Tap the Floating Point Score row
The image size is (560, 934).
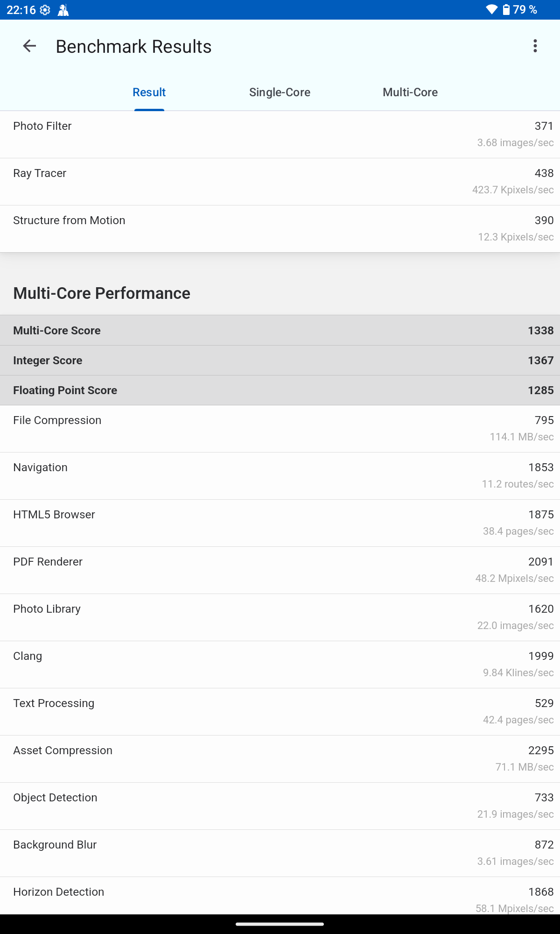280,390
